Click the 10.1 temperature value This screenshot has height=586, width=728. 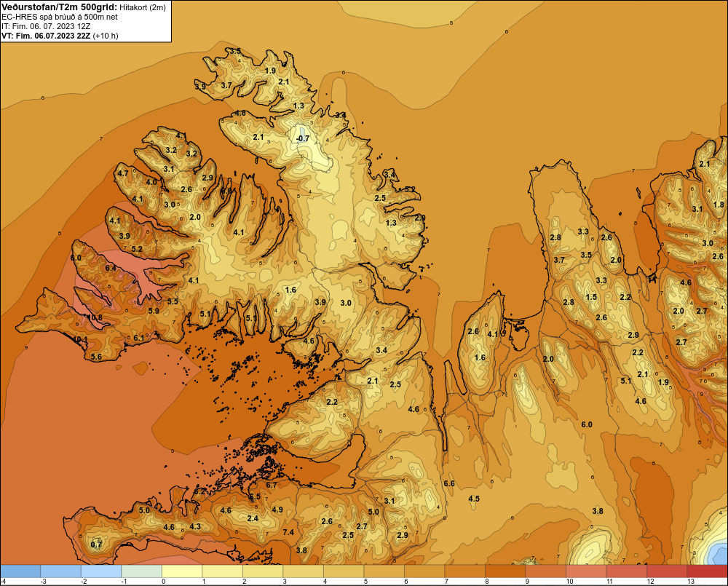coord(80,339)
